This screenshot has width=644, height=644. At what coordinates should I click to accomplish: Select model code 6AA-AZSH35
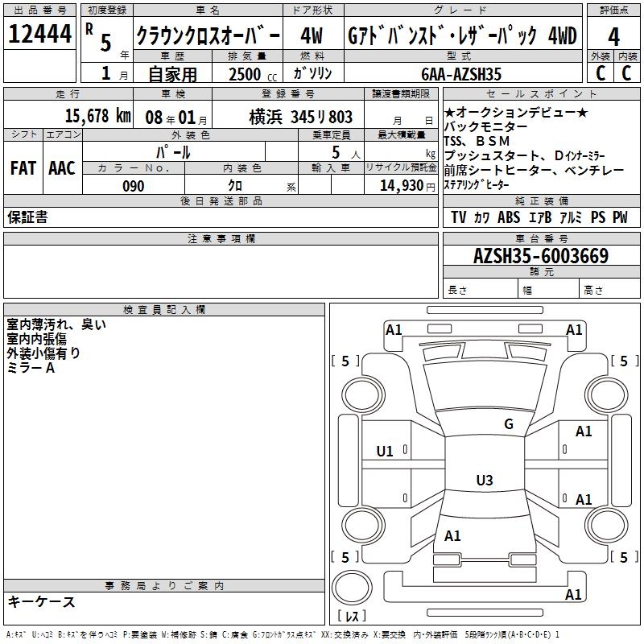pos(461,74)
